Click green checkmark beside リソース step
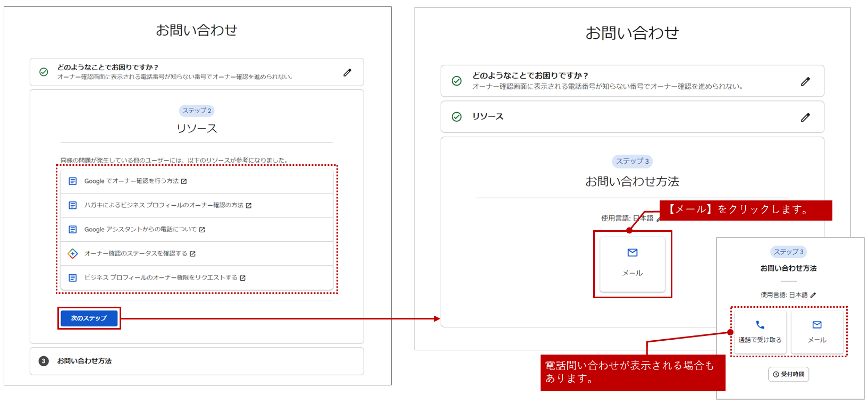Viewport: 868px width, 404px height. tap(457, 117)
